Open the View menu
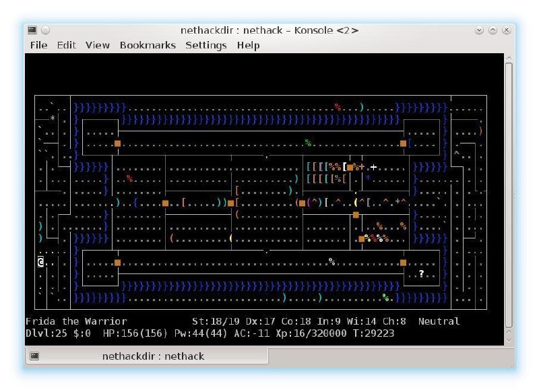The height and width of the screenshot is (392, 539). point(97,45)
